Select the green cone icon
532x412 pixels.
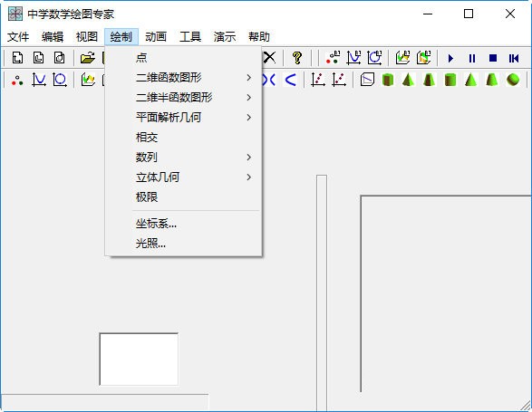pyautogui.click(x=470, y=80)
